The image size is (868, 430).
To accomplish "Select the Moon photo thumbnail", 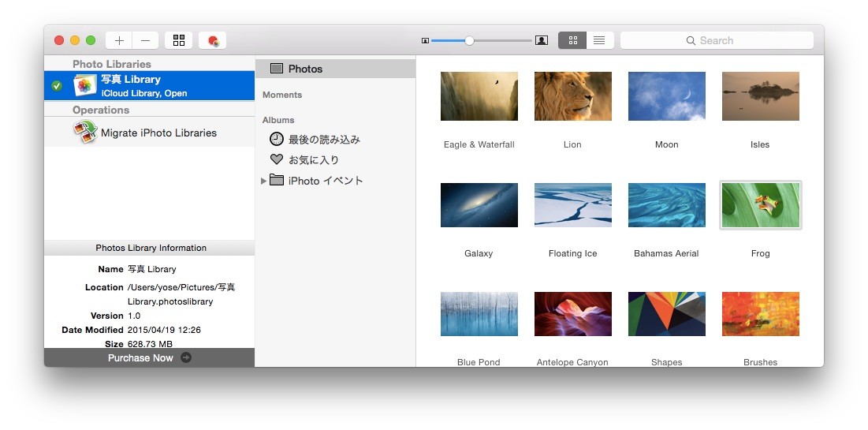I will click(666, 96).
